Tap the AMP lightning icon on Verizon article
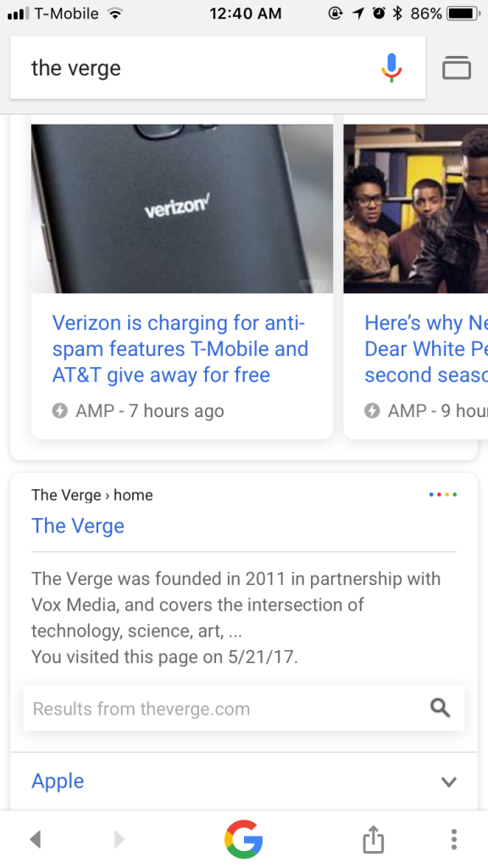Image resolution: width=488 pixels, height=868 pixels. click(59, 410)
